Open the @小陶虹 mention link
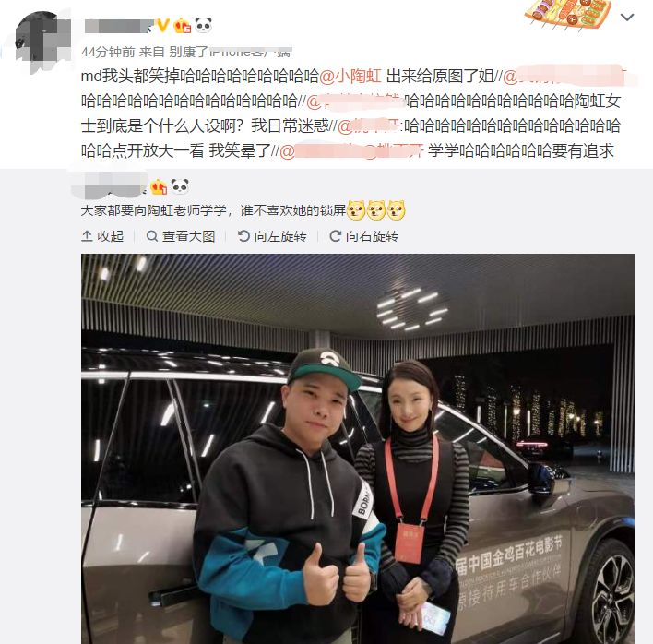The height and width of the screenshot is (644, 653). click(x=350, y=77)
